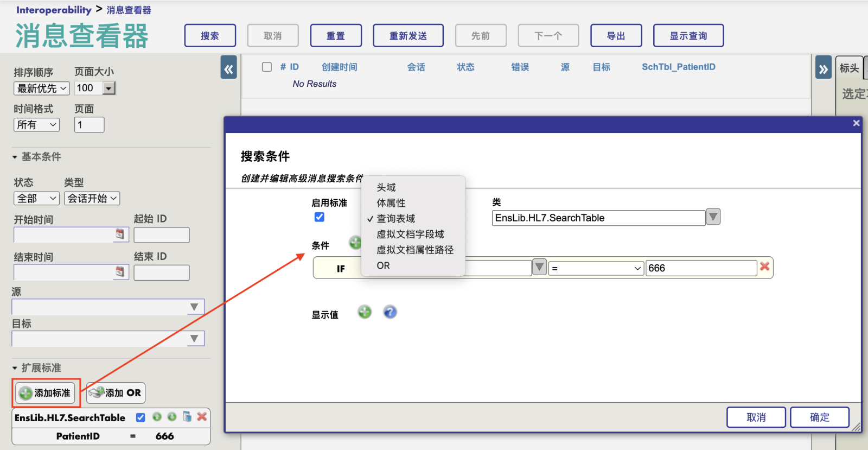
Task: Open the blue help icon beside 显示值
Action: 390,312
